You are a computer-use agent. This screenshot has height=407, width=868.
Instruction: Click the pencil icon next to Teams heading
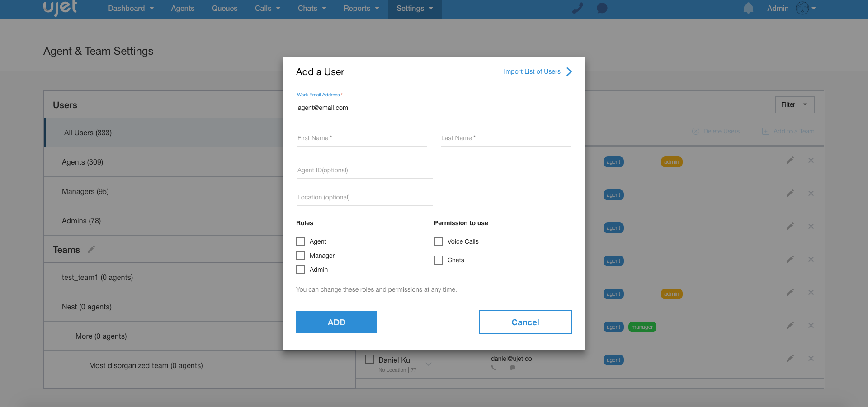[x=91, y=249]
